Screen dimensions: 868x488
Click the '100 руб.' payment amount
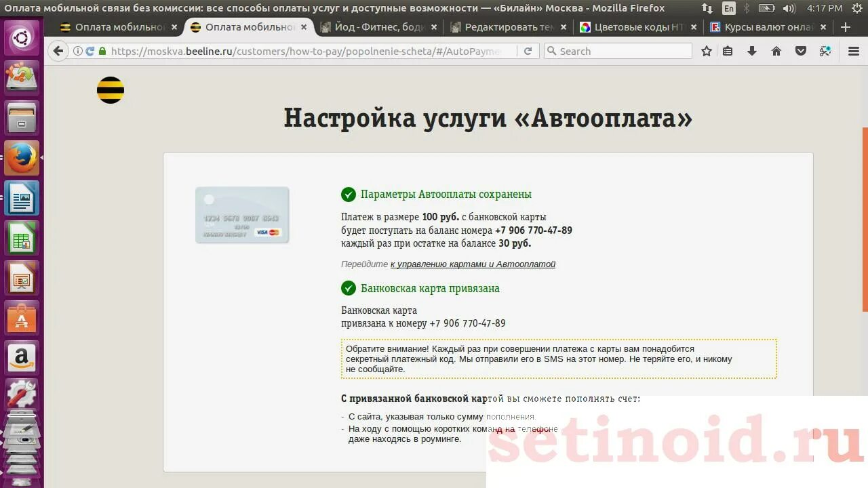(440, 217)
